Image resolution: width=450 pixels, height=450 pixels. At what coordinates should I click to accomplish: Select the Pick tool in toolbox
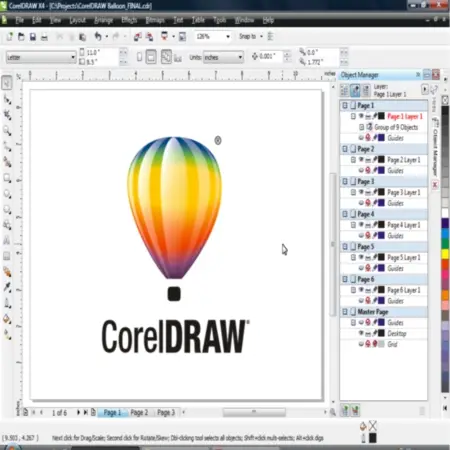pos(7,83)
